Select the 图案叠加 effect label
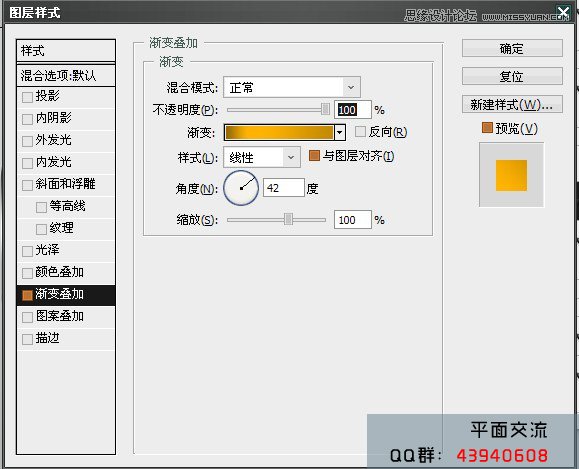 tap(59, 316)
